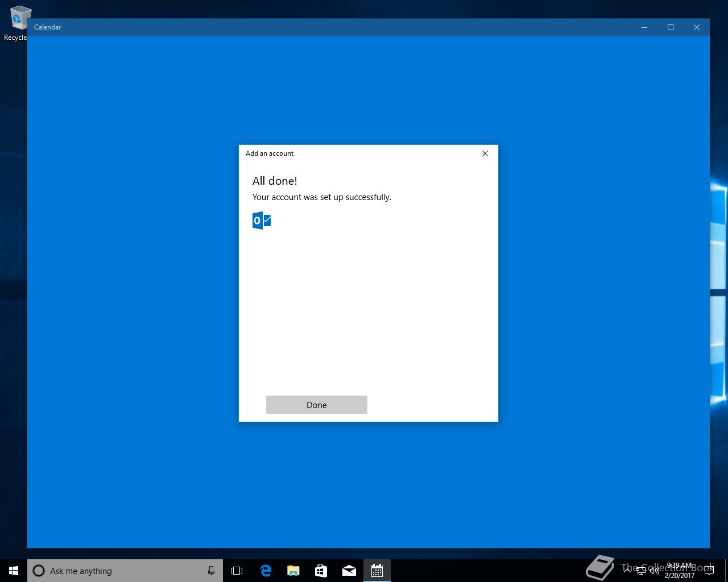Open the Action Center notifications icon
Viewport: 728px width, 582px height.
[x=709, y=571]
